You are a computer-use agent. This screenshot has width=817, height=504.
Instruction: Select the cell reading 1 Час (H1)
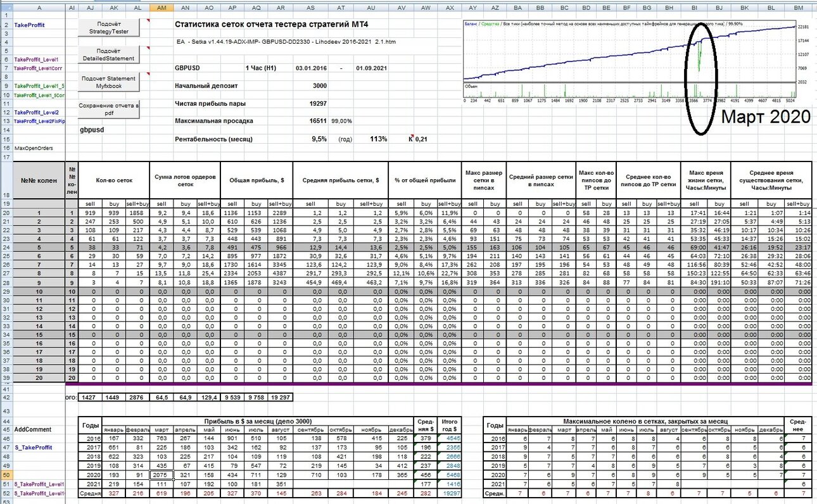262,68
